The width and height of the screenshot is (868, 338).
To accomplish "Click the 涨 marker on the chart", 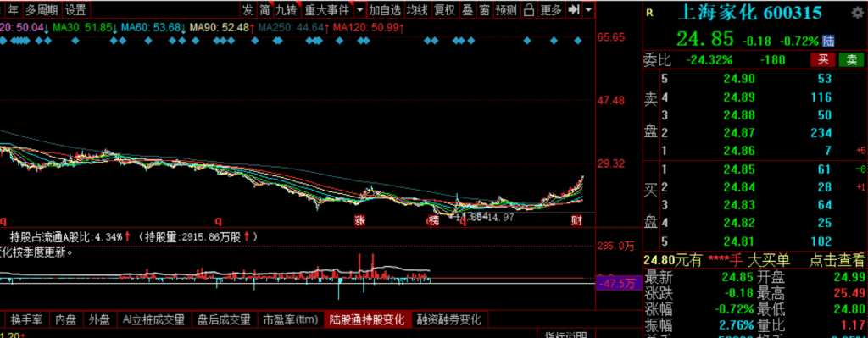I will (360, 221).
